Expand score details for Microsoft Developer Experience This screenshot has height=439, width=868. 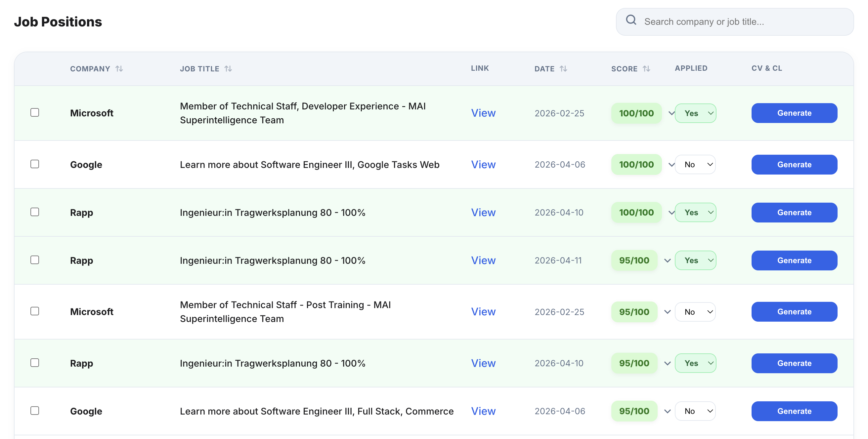[x=671, y=113]
